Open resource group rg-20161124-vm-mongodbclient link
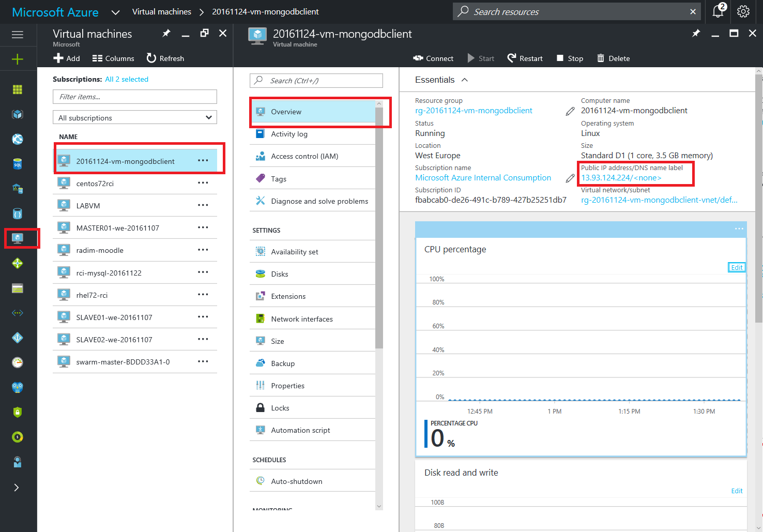 (474, 111)
